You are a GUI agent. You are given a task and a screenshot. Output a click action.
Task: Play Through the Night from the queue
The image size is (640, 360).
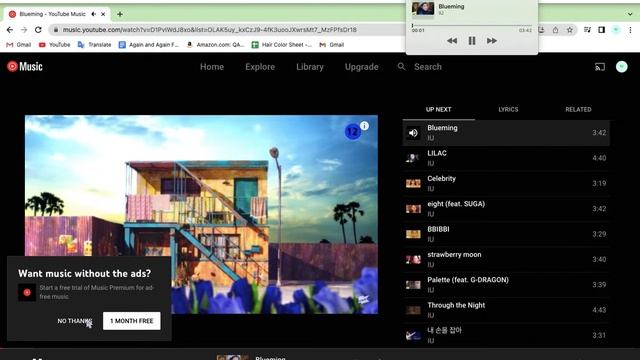point(506,310)
